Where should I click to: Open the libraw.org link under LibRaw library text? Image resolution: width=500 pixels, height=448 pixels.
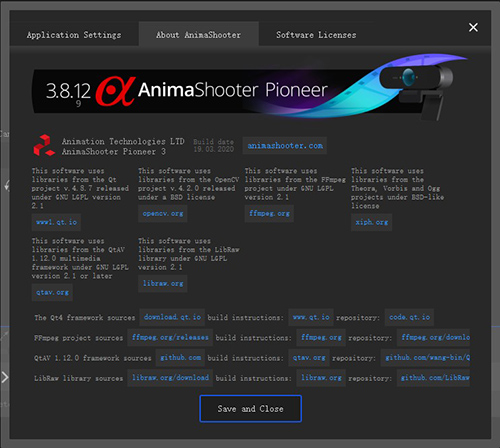tap(163, 284)
